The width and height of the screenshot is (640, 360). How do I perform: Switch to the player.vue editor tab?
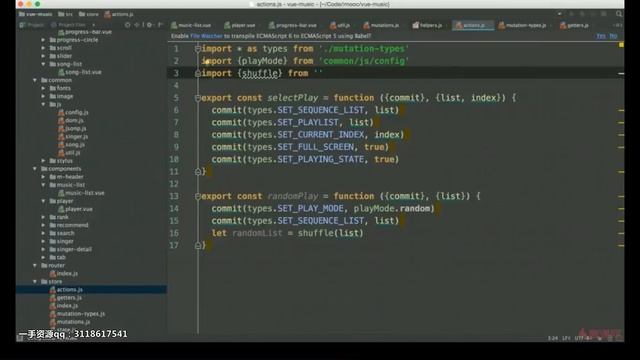pyautogui.click(x=240, y=25)
